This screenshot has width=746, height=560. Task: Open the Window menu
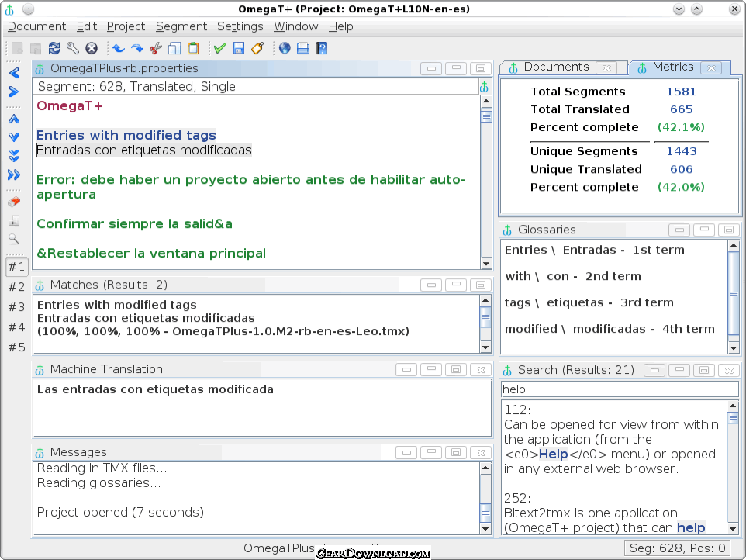click(x=295, y=26)
